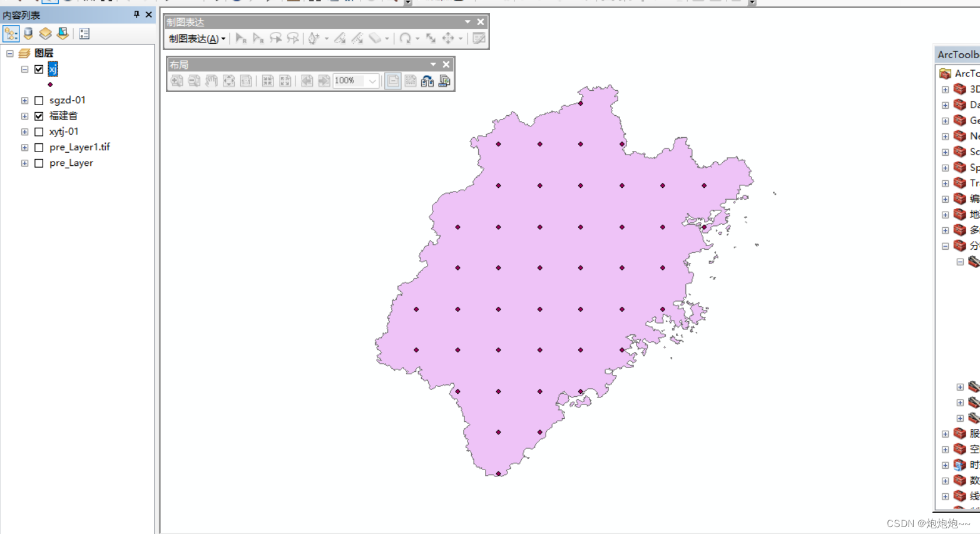The image size is (980, 534).
Task: Collapse the xj layer node
Action: tap(24, 69)
